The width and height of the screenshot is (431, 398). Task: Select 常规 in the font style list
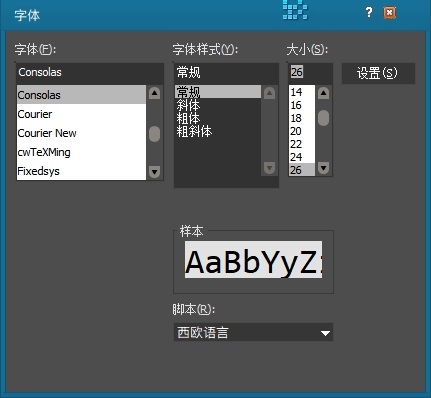tap(218, 92)
